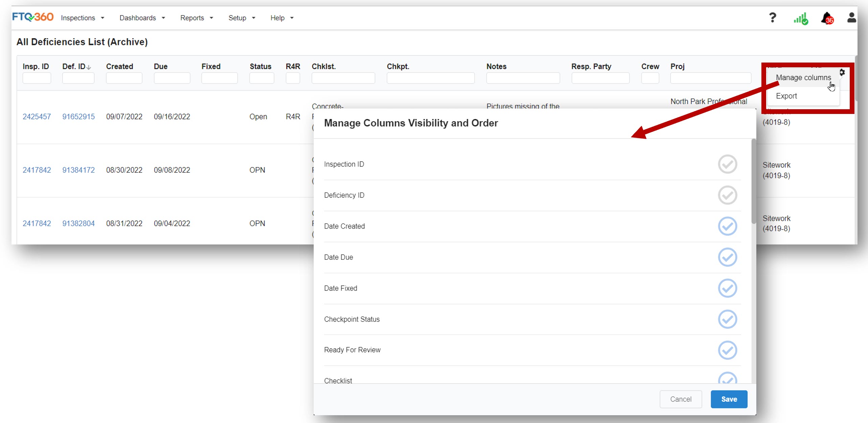Screen dimensions: 868x423
Task: Open the question mark help icon
Action: tap(772, 18)
